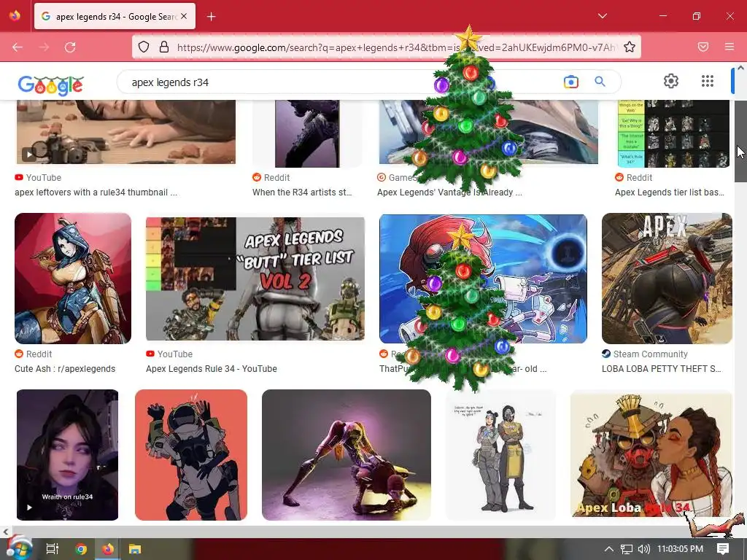Click the vertical scrollbar thumb
The image size is (747, 560).
pyautogui.click(x=740, y=141)
